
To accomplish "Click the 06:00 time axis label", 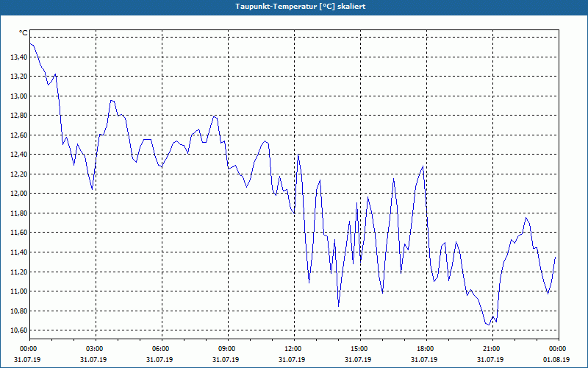I will [x=162, y=349].
